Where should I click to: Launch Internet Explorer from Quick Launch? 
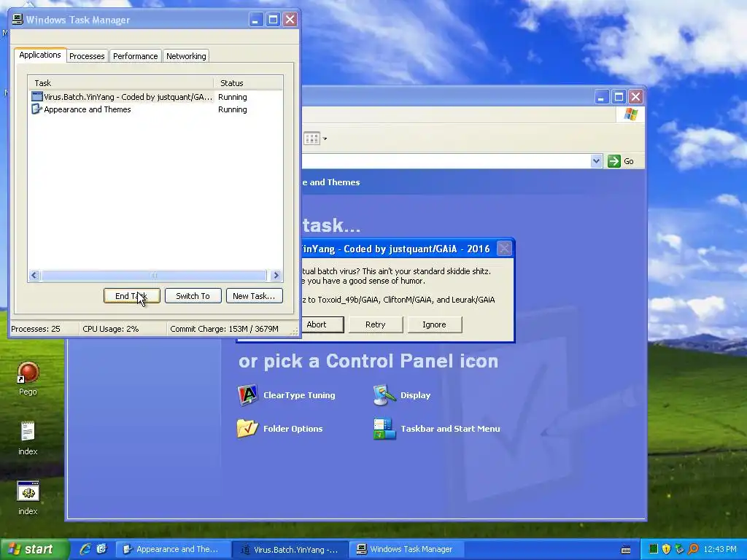(85, 549)
